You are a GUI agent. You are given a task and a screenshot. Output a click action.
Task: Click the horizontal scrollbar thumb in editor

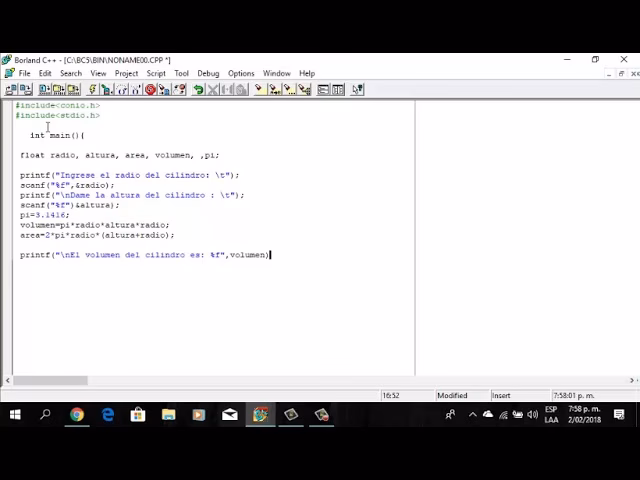[51, 380]
